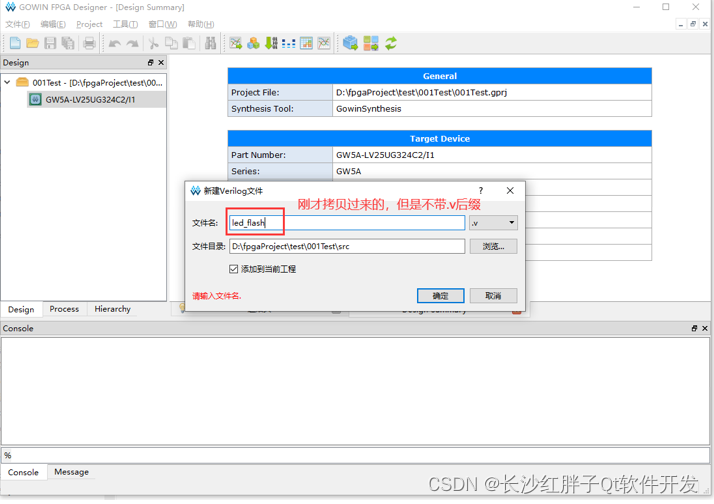The image size is (714, 504).
Task: Float the Console panel
Action: pyautogui.click(x=694, y=328)
